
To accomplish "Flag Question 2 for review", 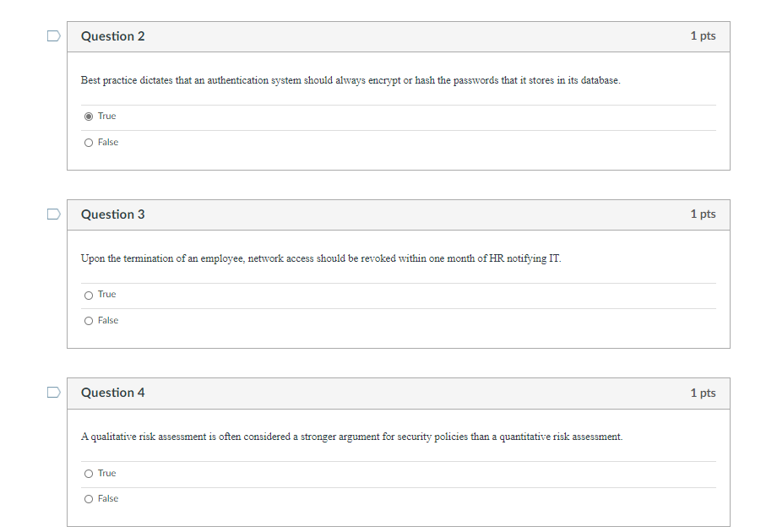I will pyautogui.click(x=52, y=35).
